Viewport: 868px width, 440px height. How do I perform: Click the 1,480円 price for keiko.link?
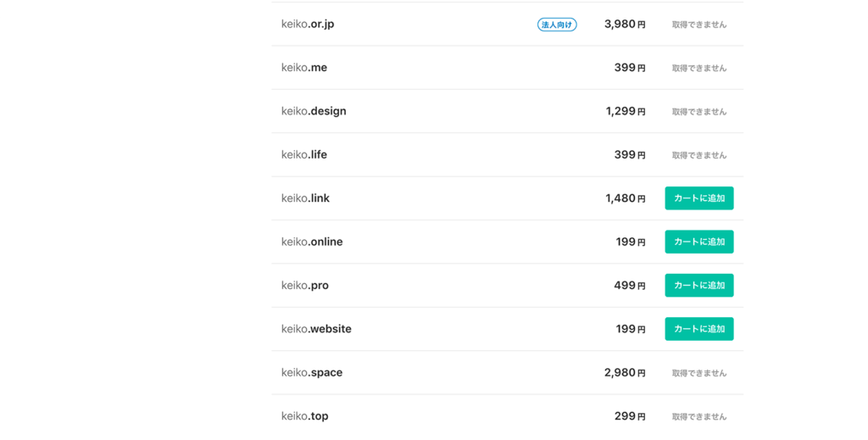[x=626, y=198]
